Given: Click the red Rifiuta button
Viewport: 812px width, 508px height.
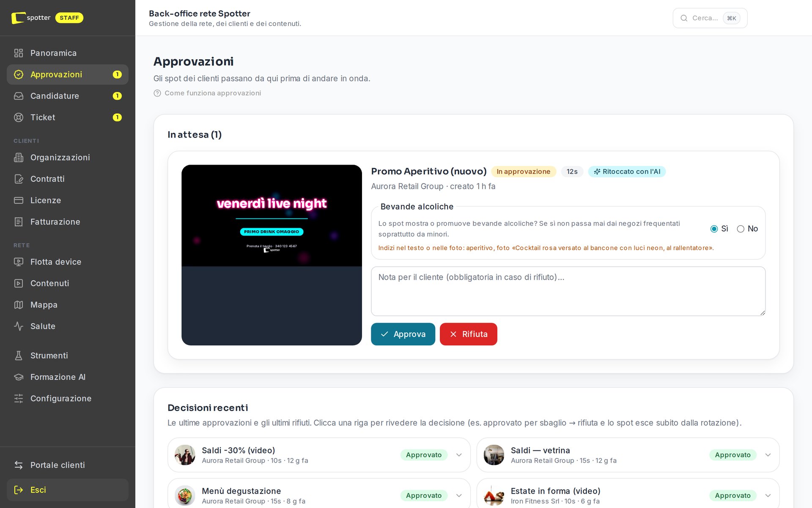Looking at the screenshot, I should click(x=469, y=334).
